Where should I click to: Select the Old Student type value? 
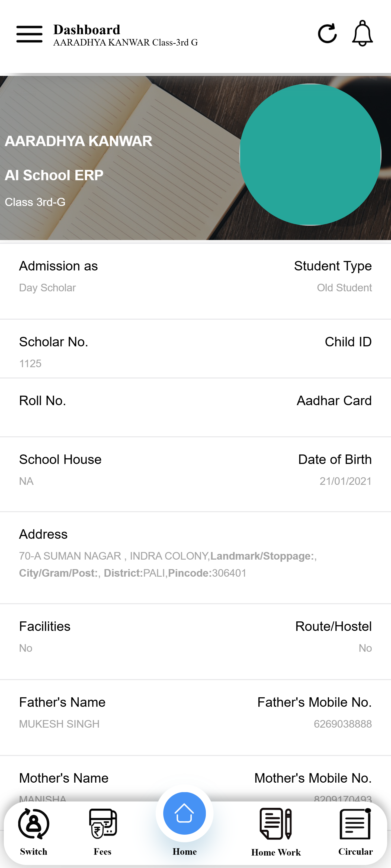pos(344,288)
